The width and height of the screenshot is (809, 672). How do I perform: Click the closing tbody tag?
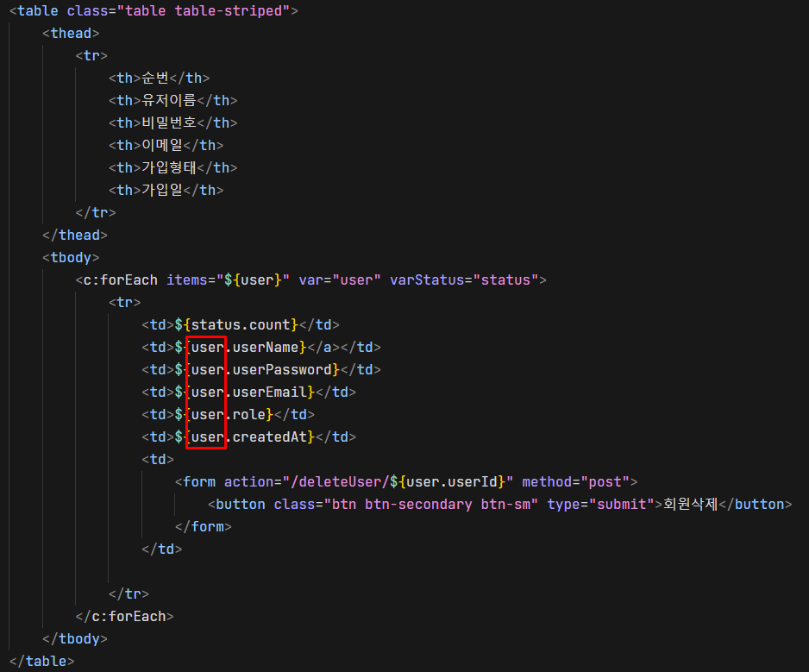coord(75,639)
